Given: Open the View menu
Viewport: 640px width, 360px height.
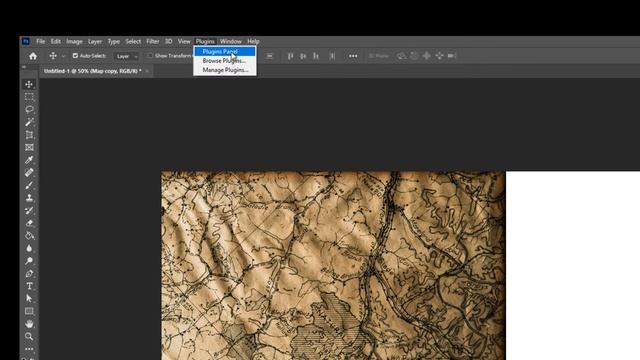Looking at the screenshot, I should 184,41.
